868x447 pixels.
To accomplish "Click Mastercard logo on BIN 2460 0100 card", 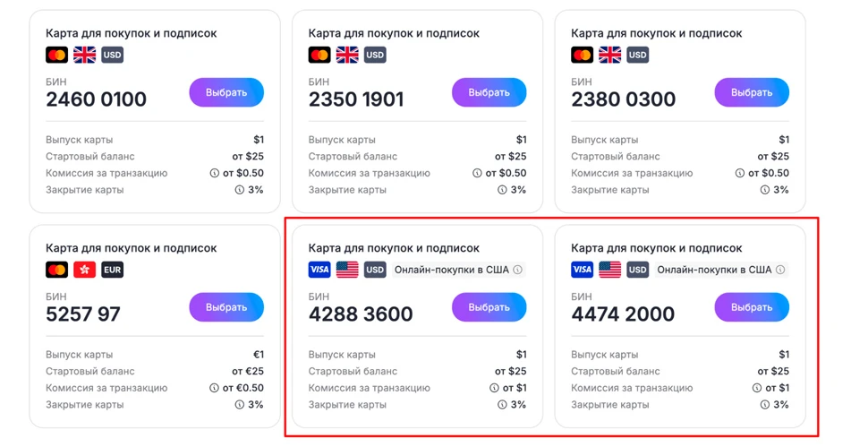I will point(57,55).
